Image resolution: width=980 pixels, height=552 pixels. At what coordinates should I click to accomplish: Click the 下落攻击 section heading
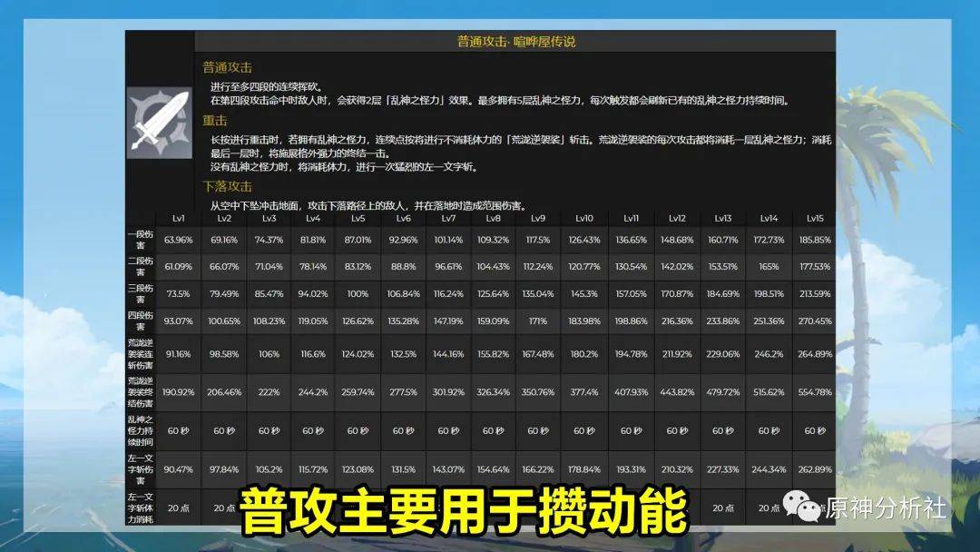[x=227, y=186]
